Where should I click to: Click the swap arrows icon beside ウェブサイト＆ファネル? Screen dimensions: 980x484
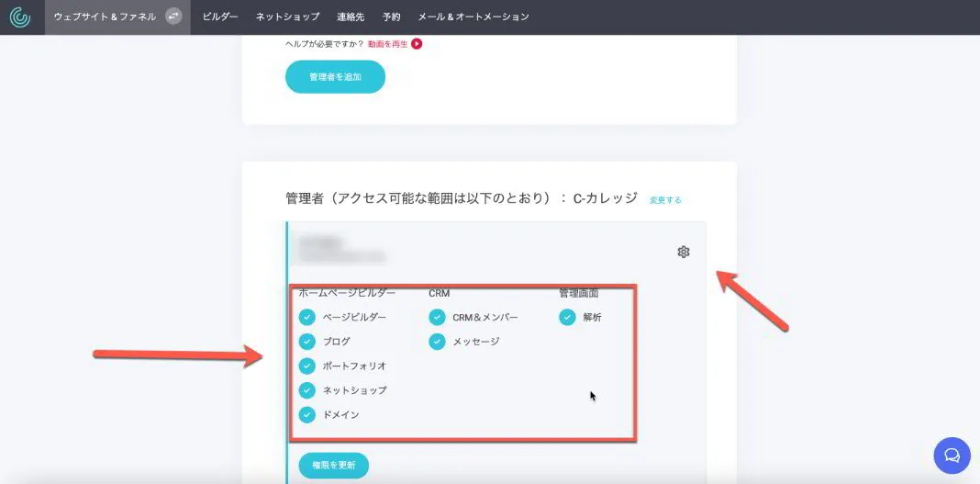tap(173, 17)
